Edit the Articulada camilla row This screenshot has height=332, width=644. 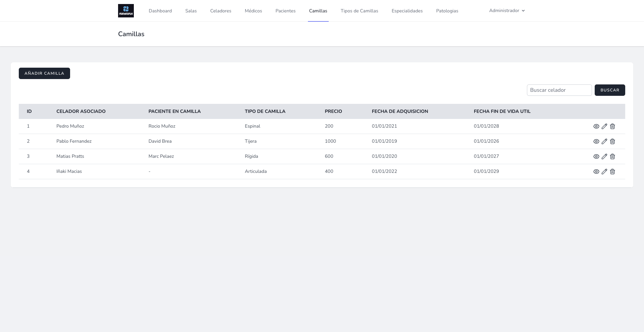tap(604, 172)
